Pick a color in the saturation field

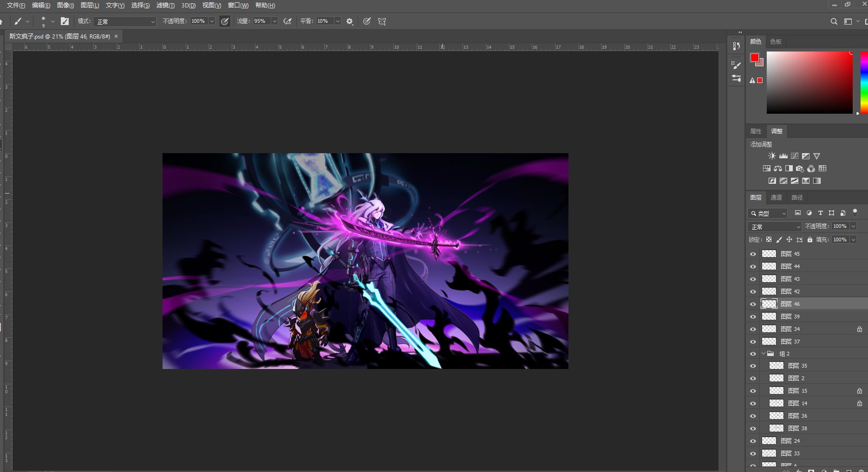(x=809, y=82)
